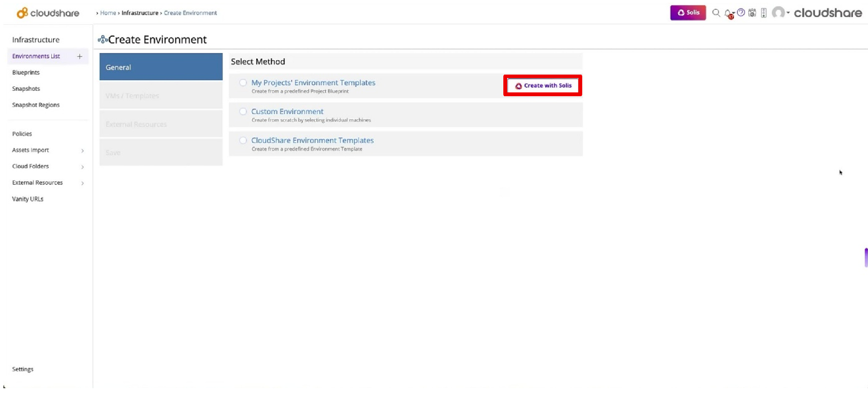Open Settings at the sidebar bottom
Viewport: 868px width, 395px height.
[x=22, y=369]
